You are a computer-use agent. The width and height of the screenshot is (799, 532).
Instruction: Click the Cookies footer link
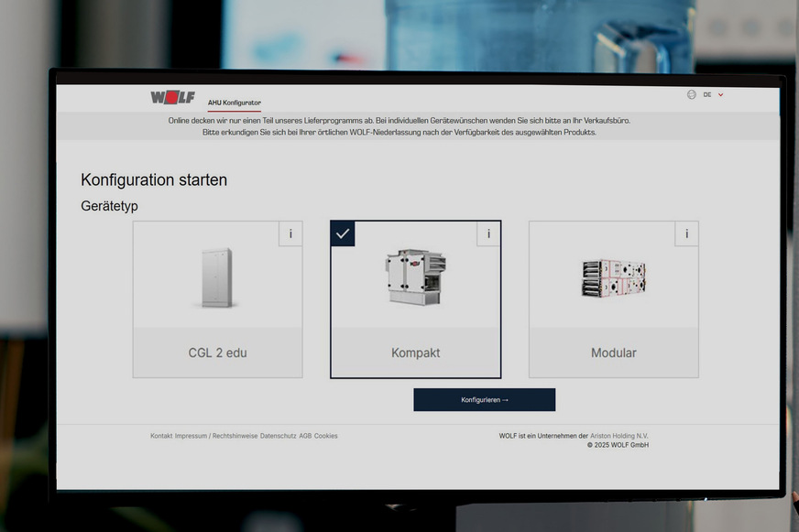(326, 436)
